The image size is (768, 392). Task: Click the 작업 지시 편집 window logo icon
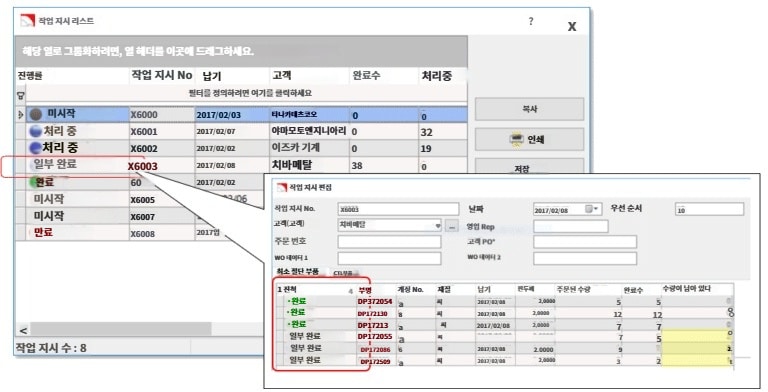click(x=282, y=187)
